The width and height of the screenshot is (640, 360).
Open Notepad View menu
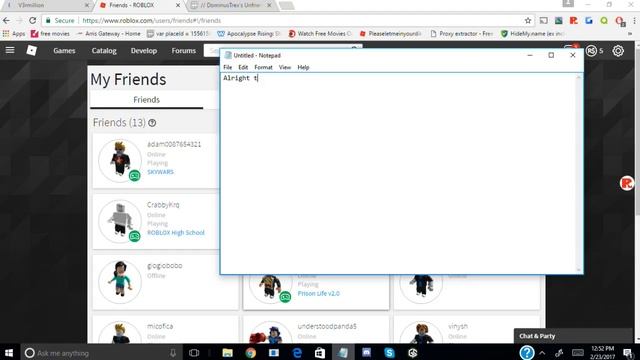click(285, 67)
